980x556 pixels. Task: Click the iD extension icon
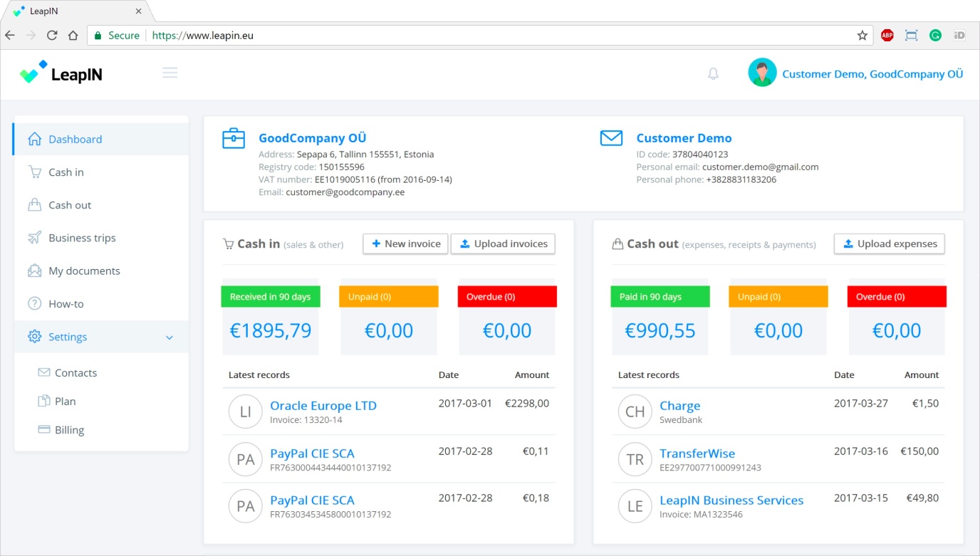(x=959, y=35)
